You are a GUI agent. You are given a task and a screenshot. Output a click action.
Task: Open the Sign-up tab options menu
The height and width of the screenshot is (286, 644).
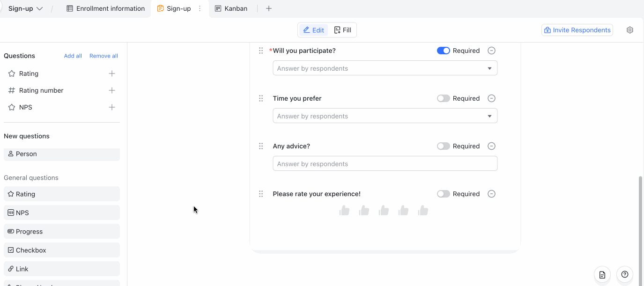pyautogui.click(x=200, y=8)
